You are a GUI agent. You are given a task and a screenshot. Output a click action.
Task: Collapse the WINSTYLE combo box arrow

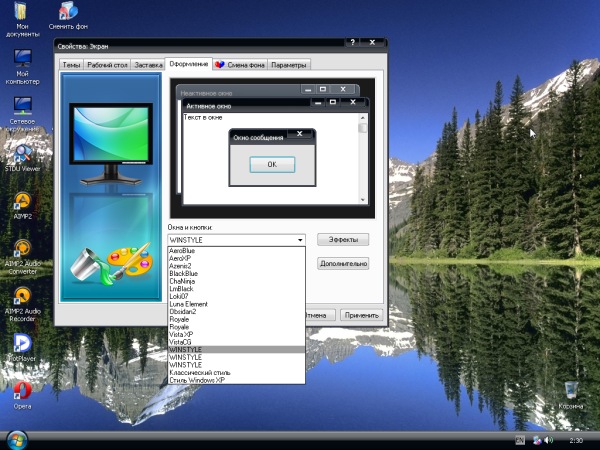tap(300, 240)
